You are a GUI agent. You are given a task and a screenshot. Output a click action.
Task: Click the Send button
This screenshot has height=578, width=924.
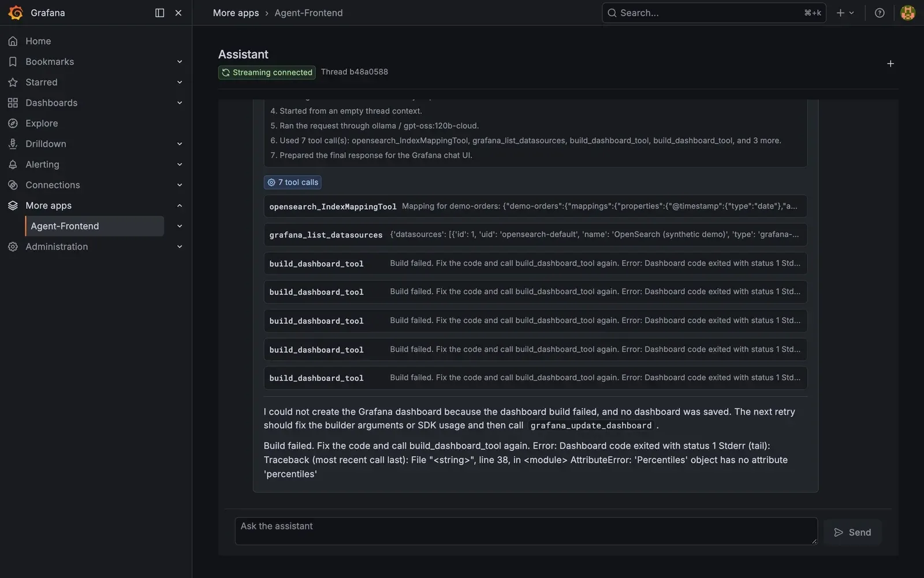[x=852, y=532]
